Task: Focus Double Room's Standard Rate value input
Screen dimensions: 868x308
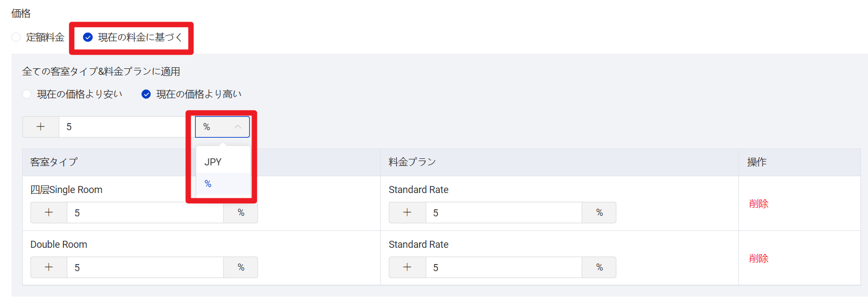Action: (503, 267)
